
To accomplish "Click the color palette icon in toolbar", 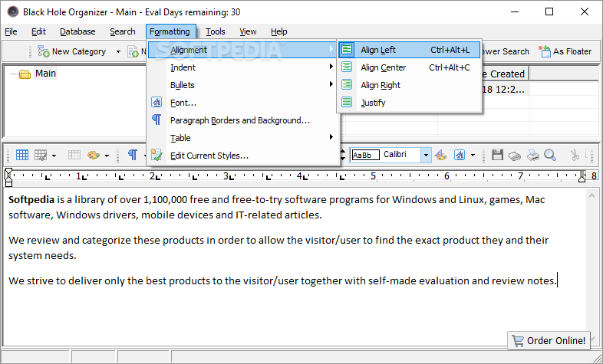I will [94, 155].
